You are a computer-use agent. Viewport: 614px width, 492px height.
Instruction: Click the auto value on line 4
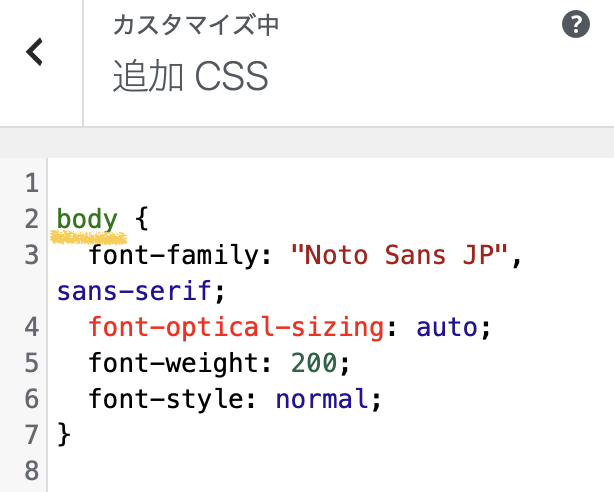tap(447, 327)
